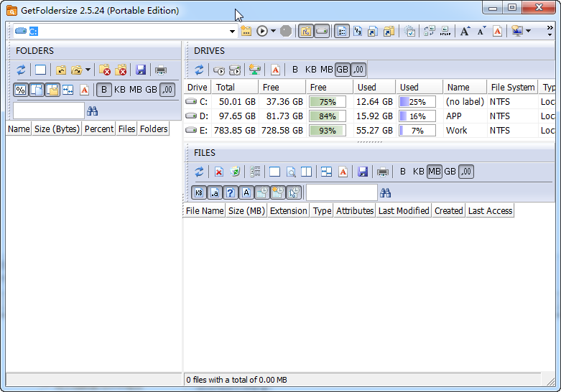Viewport: 561px width, 392px height.
Task: Open the path combo box dropdown arrow
Action: 232,32
